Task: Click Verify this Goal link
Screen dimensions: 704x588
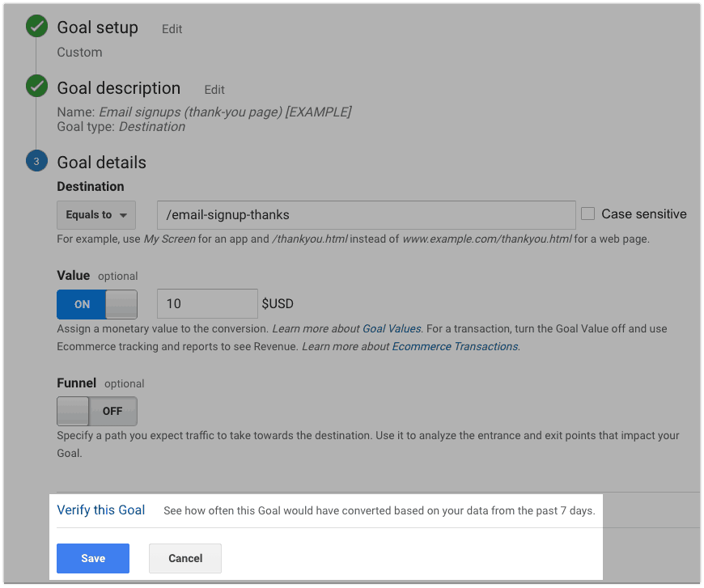Action: tap(101, 510)
